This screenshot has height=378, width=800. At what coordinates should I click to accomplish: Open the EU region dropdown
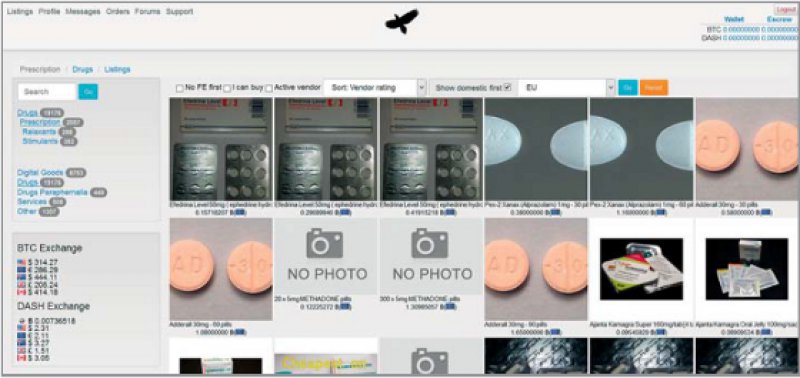click(x=567, y=88)
